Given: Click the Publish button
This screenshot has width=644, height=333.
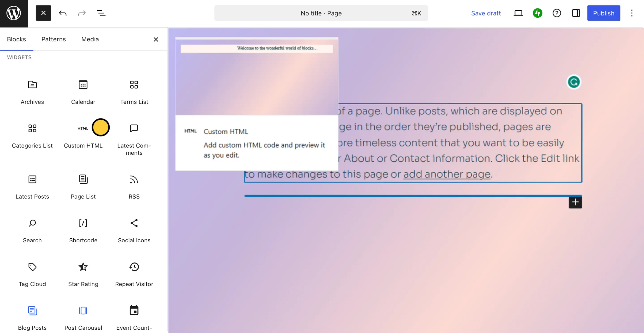Looking at the screenshot, I should [603, 13].
